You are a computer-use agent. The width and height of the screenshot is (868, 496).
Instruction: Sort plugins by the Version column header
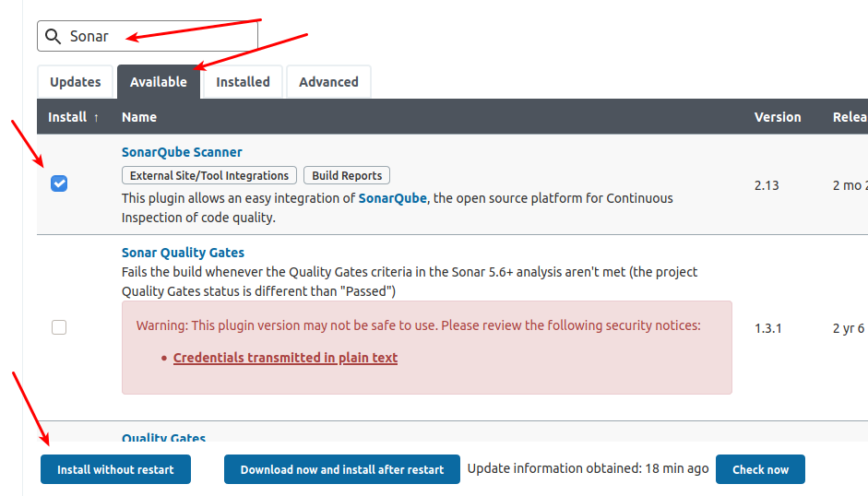[778, 117]
